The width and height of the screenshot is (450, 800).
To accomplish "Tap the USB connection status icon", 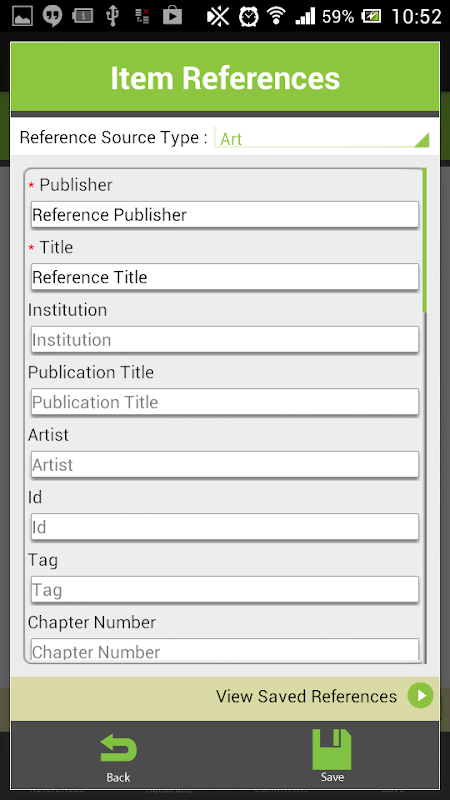I will [113, 16].
